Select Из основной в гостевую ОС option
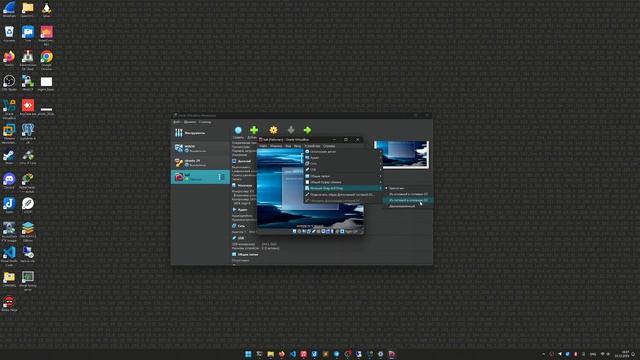The height and width of the screenshot is (360, 640). 407,194
